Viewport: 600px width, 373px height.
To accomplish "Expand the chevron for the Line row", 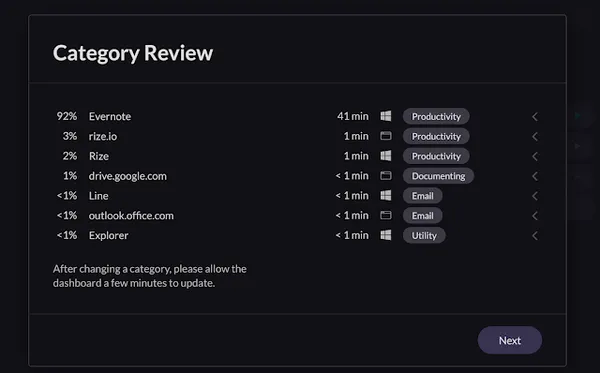I will coord(535,196).
